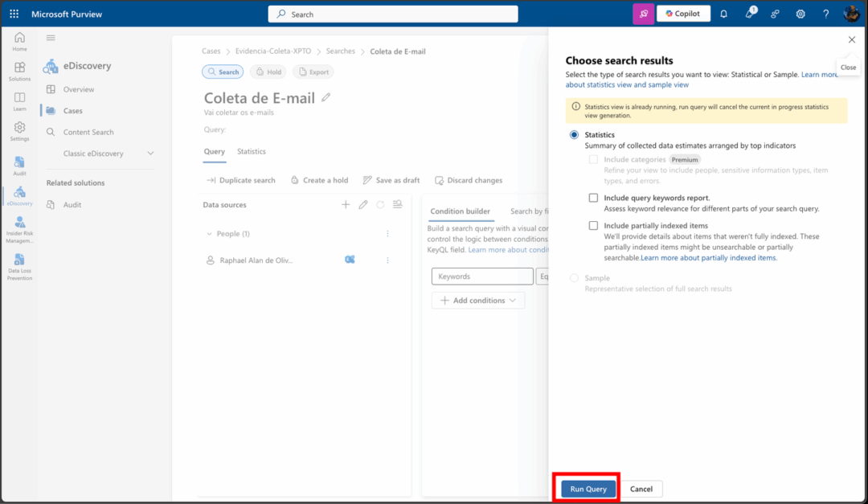Screen dimensions: 868x504
Task: Go to Searches breadcrumb
Action: tap(341, 51)
